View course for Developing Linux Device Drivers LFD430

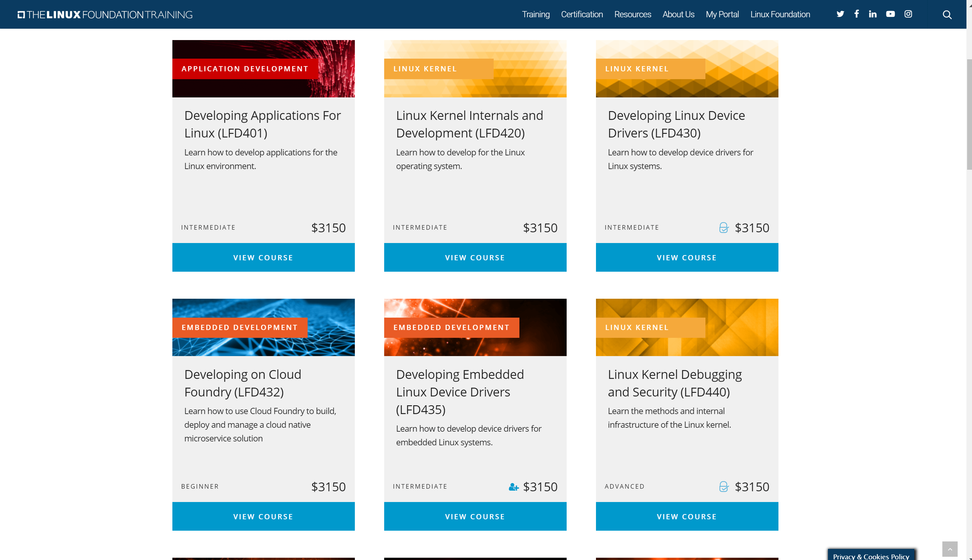click(687, 257)
